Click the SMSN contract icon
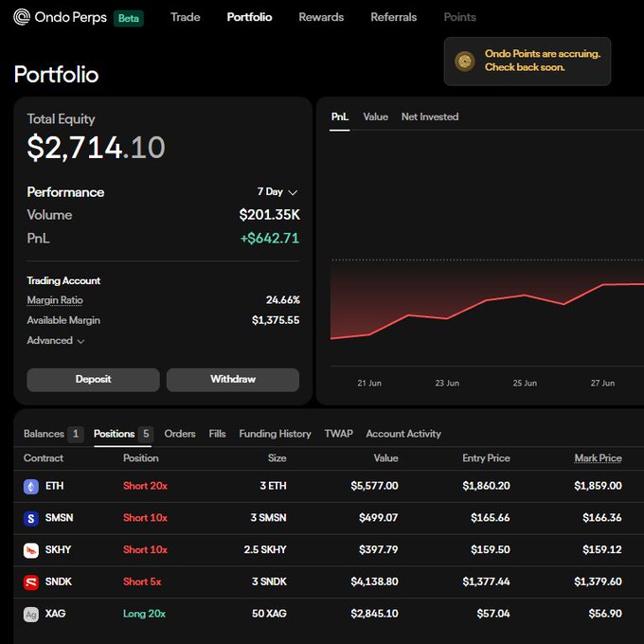 [x=31, y=518]
